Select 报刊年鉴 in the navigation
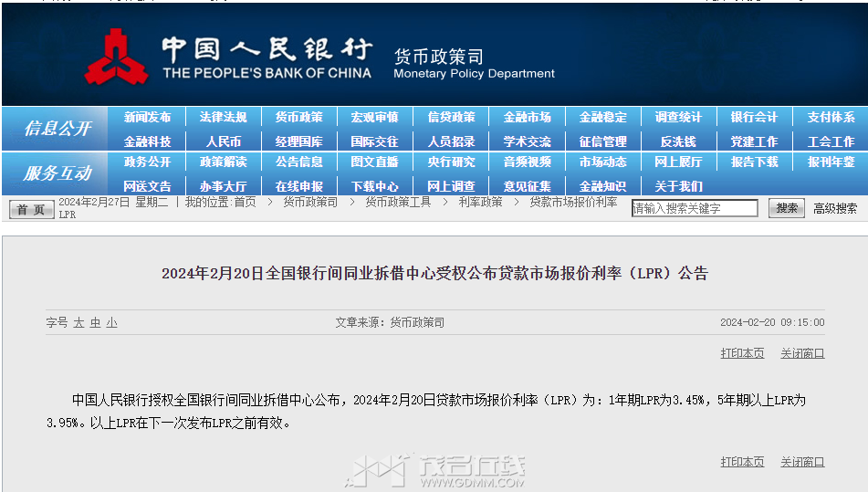868x492 pixels. [x=831, y=162]
